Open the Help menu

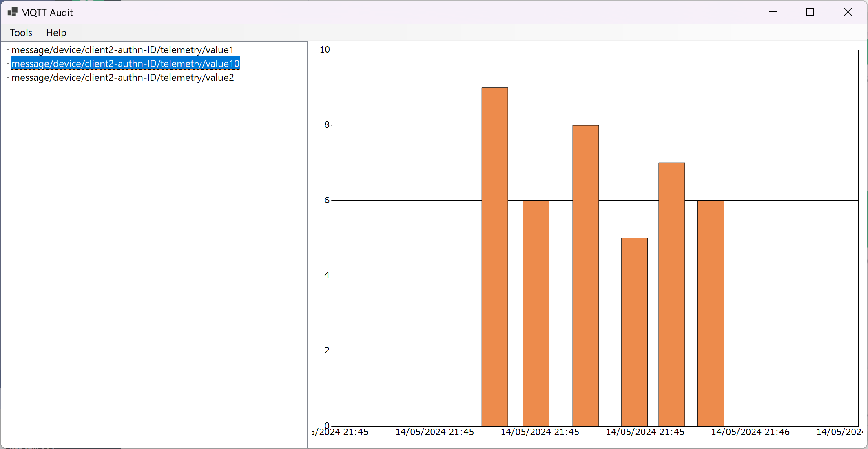(x=56, y=33)
